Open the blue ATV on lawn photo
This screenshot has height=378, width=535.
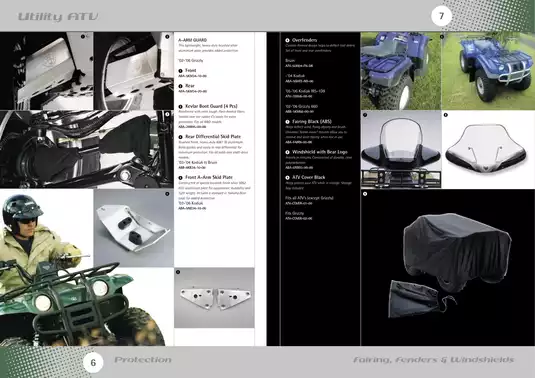[488, 71]
